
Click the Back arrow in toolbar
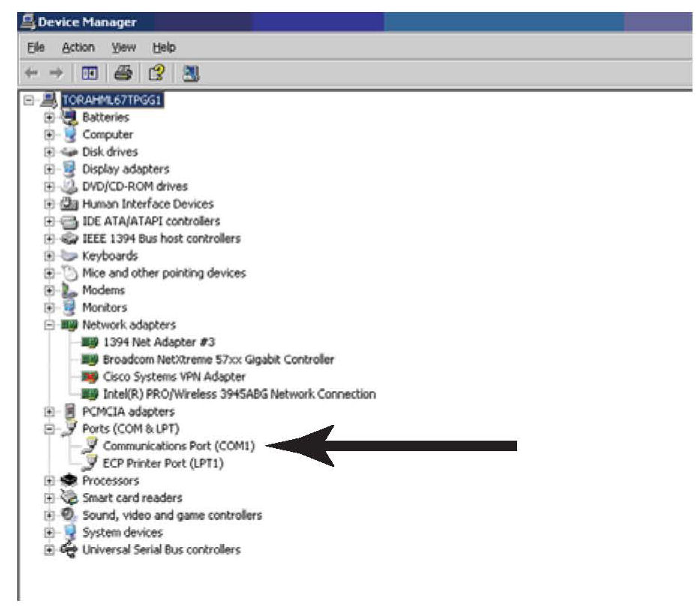pos(31,73)
